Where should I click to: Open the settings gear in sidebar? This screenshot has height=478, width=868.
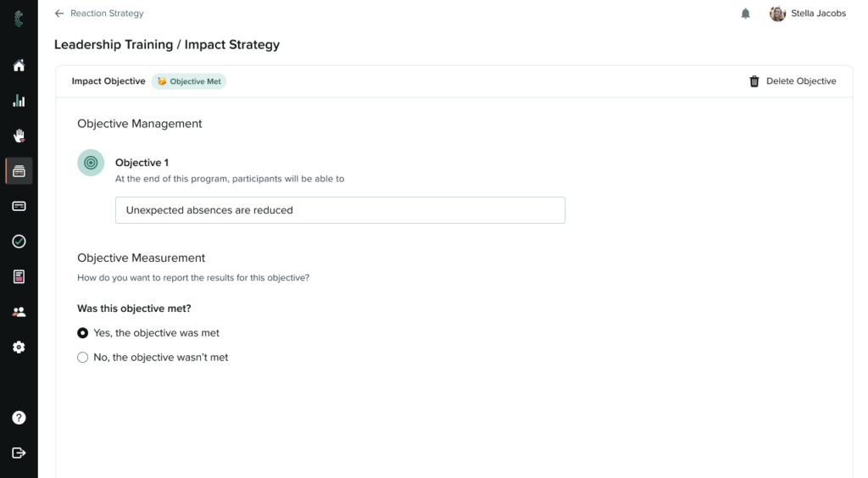tap(19, 347)
